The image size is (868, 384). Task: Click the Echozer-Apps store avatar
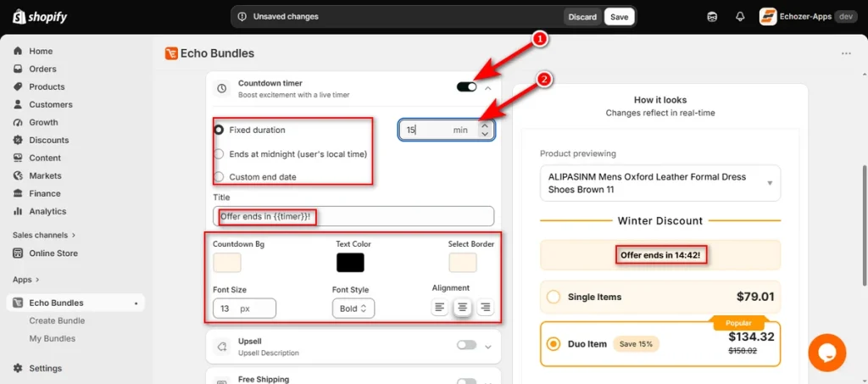[766, 17]
